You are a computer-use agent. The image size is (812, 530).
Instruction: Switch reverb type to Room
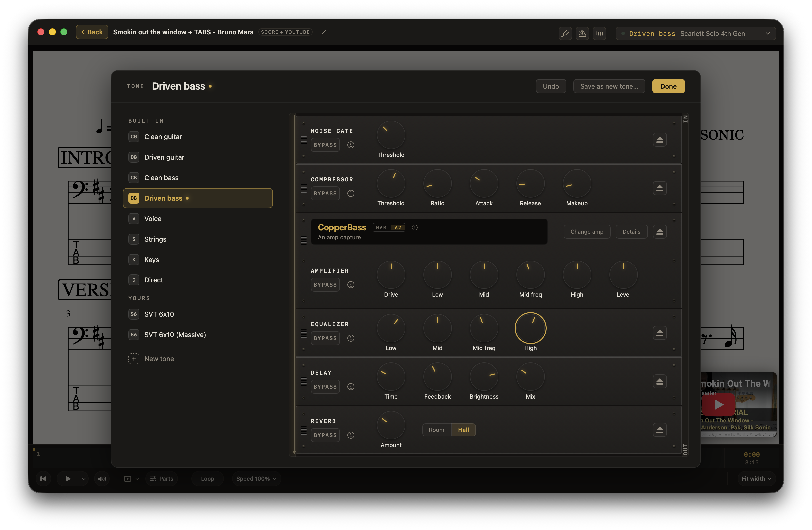(x=437, y=430)
